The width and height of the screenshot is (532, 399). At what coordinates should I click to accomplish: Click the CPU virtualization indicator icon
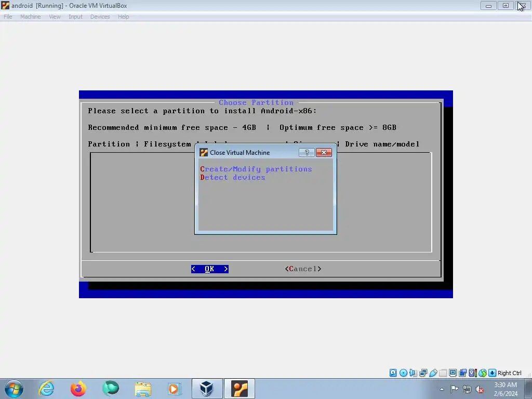click(473, 373)
